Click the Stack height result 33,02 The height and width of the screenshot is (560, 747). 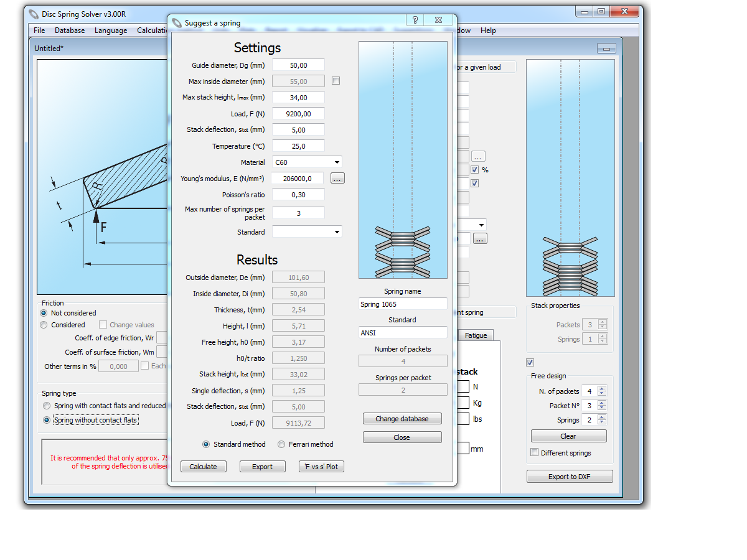coord(298,375)
